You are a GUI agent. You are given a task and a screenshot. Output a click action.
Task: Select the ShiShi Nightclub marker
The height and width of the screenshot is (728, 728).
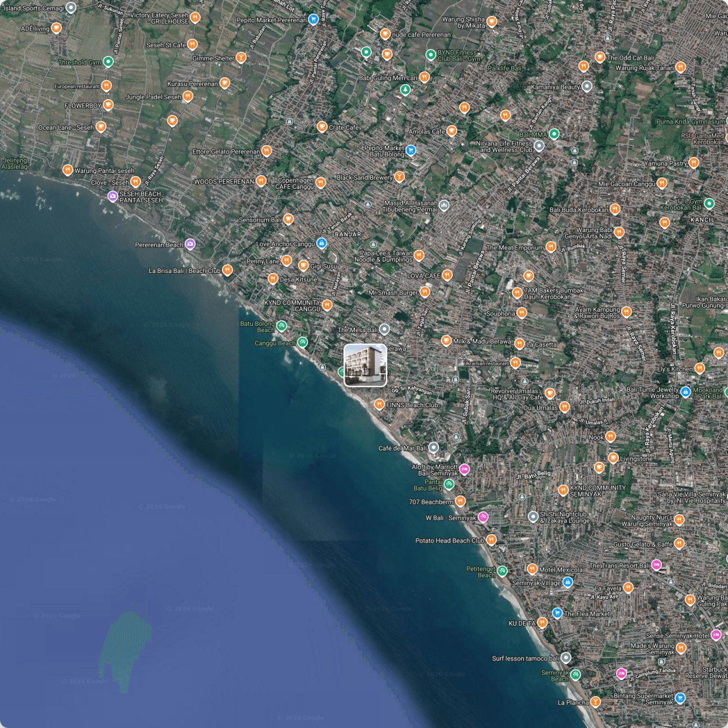tap(533, 517)
